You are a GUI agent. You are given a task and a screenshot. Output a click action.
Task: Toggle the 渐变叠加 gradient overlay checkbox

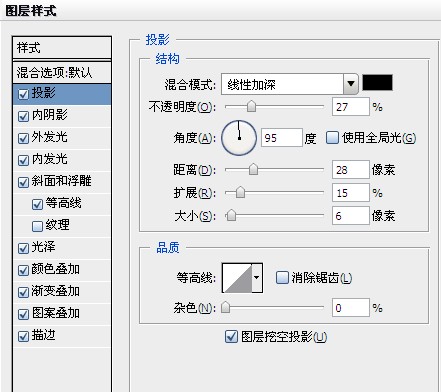(x=23, y=293)
